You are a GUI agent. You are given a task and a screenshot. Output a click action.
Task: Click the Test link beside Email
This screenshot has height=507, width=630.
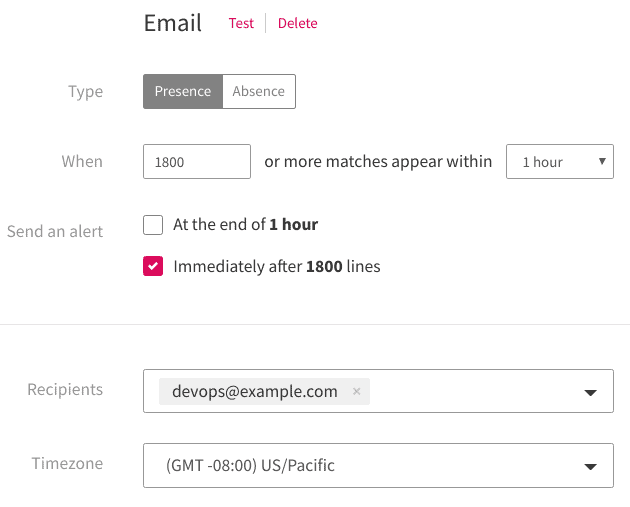[241, 23]
